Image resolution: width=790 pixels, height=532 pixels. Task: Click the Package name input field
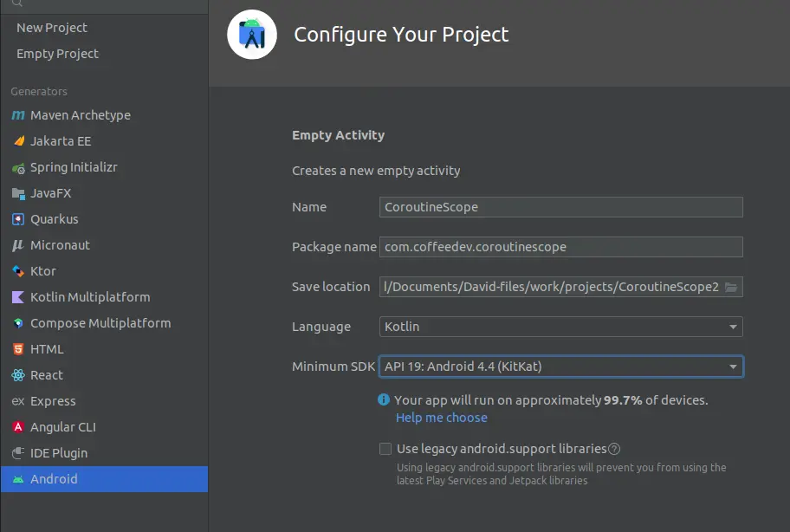click(560, 247)
